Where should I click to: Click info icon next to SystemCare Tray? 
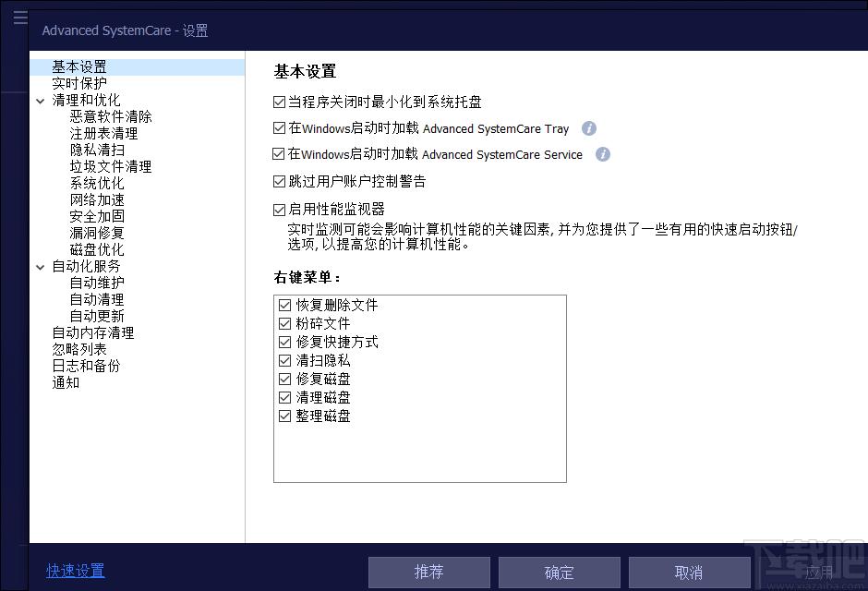tap(589, 128)
